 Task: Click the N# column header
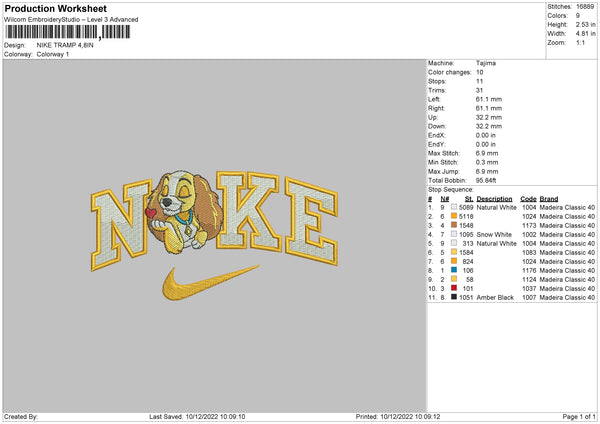444,199
